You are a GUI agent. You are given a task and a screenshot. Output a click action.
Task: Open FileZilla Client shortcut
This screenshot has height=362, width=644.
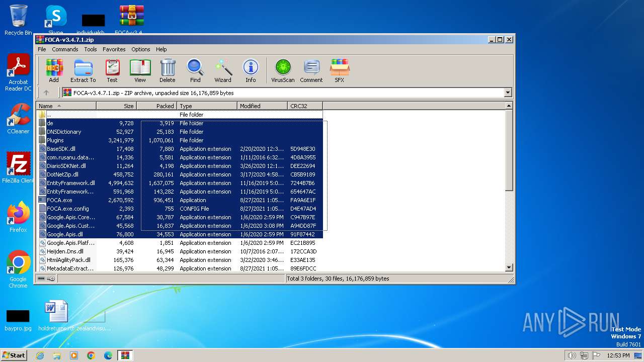click(18, 167)
